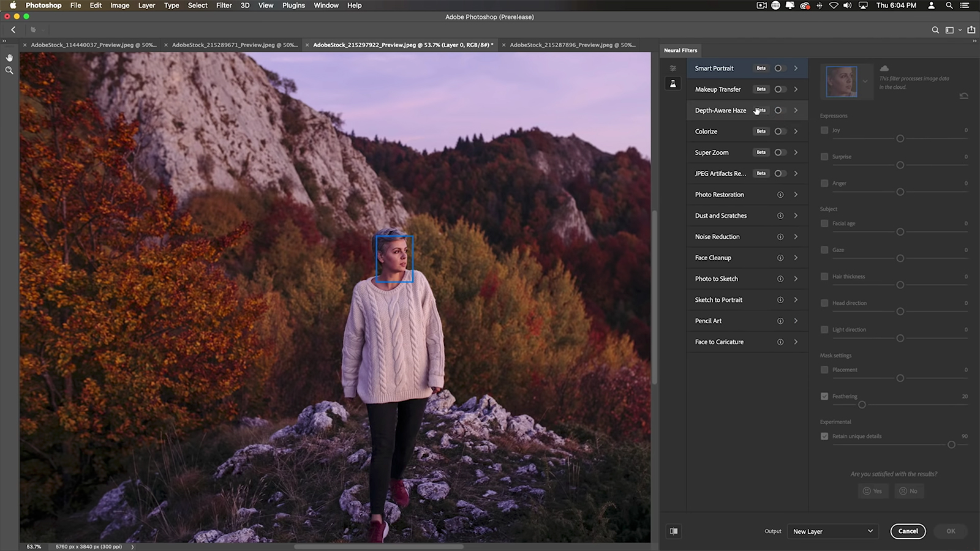This screenshot has width=980, height=551.
Task: Uncheck the Feathering checkbox
Action: [x=824, y=396]
